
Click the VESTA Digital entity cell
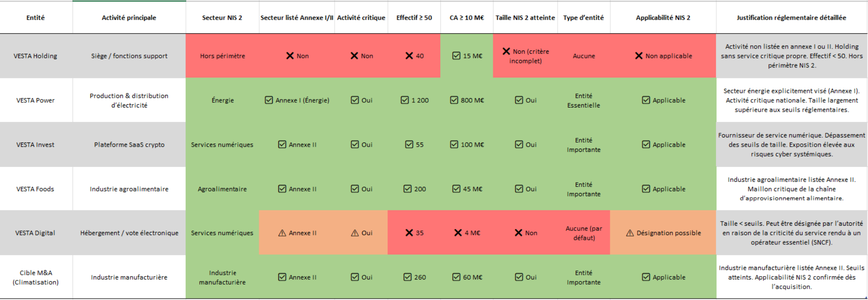click(x=36, y=233)
